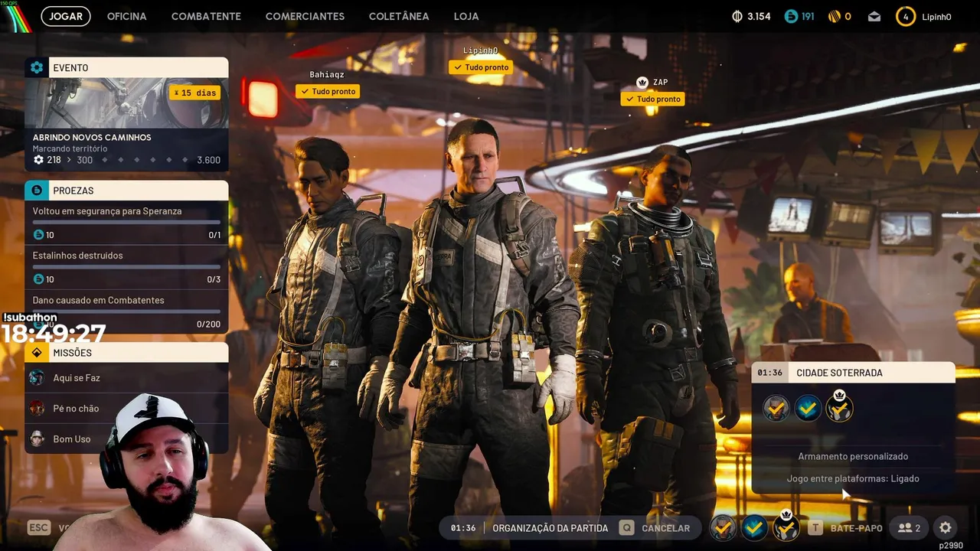980x551 pixels.
Task: Open BATE-PAPO chat
Action: click(845, 528)
